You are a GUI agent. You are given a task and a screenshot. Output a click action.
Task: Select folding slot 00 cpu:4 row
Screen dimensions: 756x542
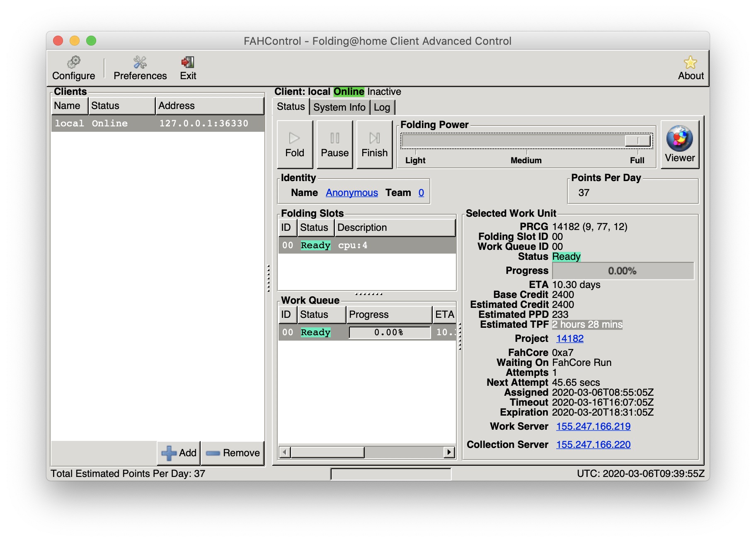point(367,245)
